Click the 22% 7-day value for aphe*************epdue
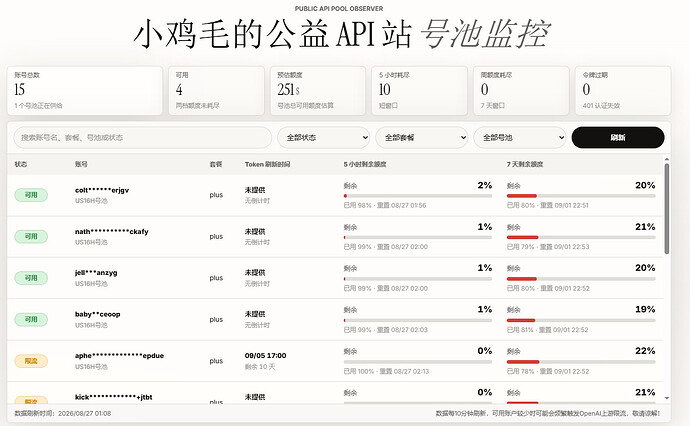The width and height of the screenshot is (690, 426). pyautogui.click(x=645, y=351)
